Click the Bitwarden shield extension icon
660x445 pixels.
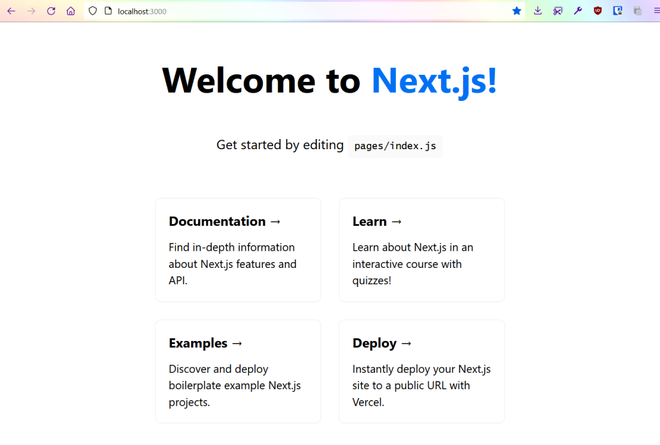[617, 11]
